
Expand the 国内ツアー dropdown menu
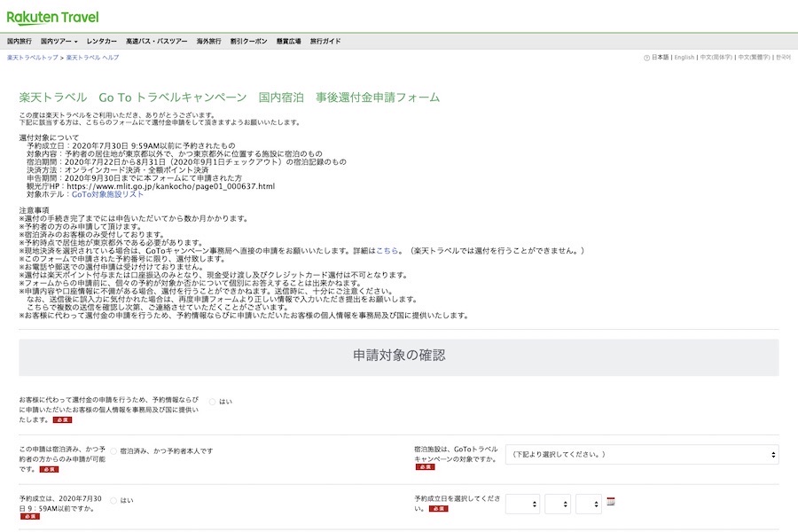59,42
